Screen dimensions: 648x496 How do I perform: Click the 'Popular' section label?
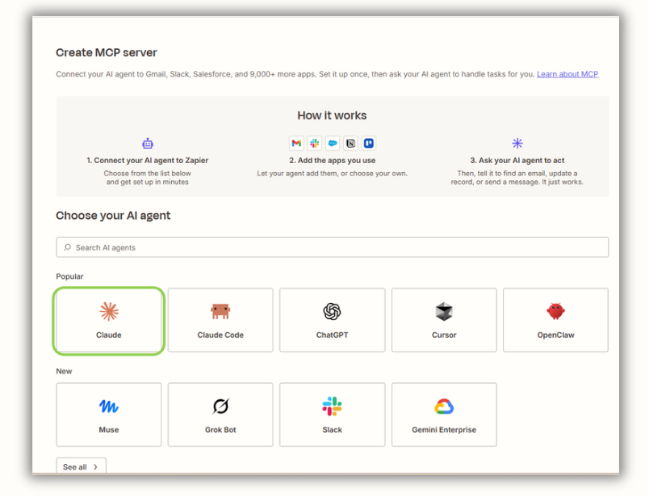click(69, 277)
